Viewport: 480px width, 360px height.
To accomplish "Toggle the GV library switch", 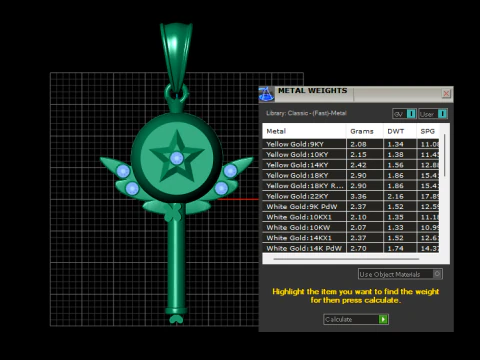I will [404, 114].
